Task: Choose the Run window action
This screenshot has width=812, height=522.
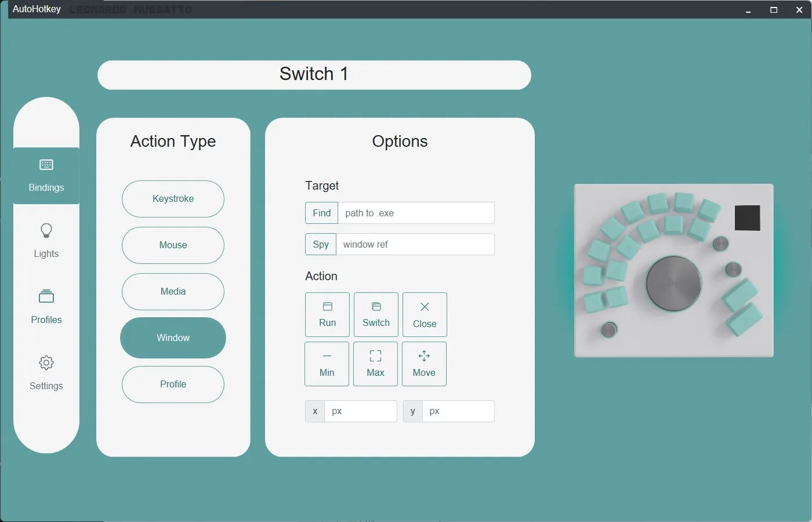Action: (x=327, y=314)
